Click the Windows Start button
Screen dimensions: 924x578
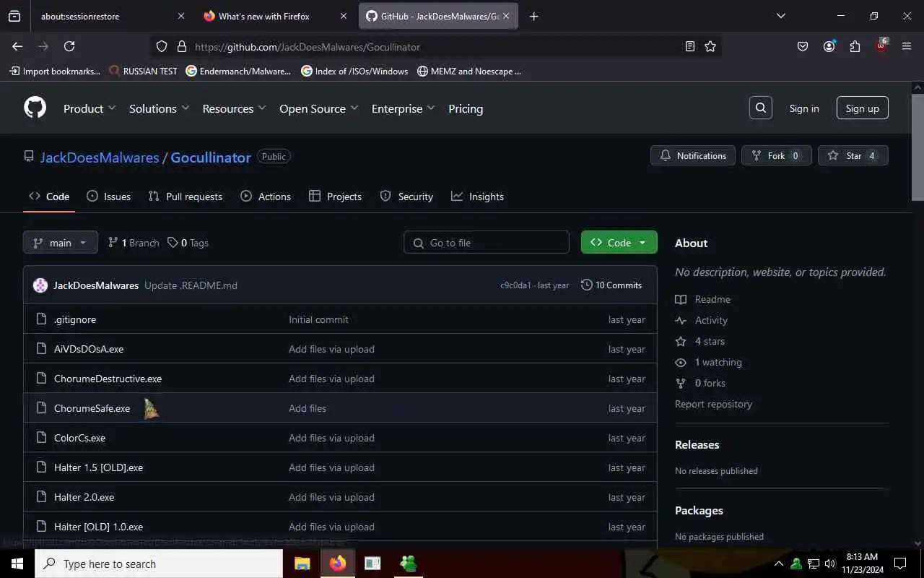pos(17,564)
